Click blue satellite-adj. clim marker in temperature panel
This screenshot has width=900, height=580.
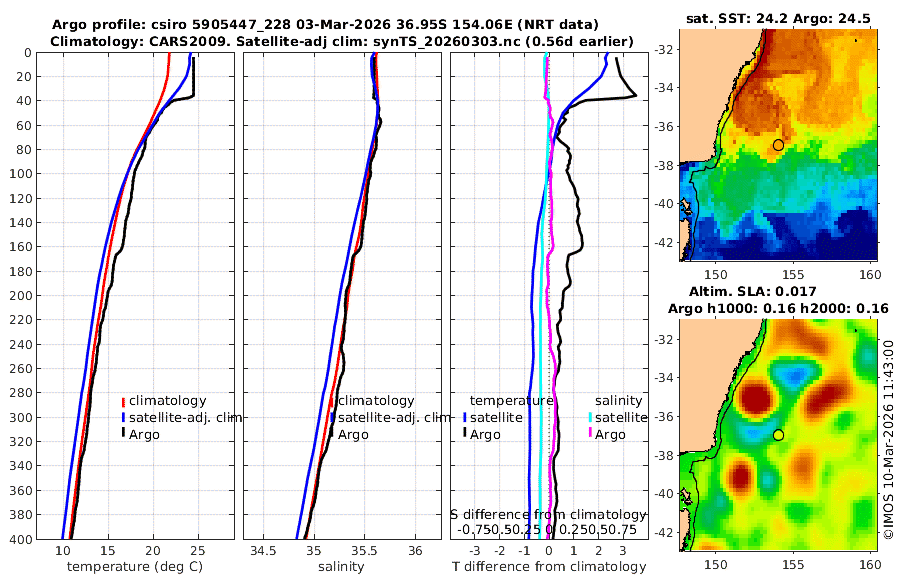click(123, 417)
